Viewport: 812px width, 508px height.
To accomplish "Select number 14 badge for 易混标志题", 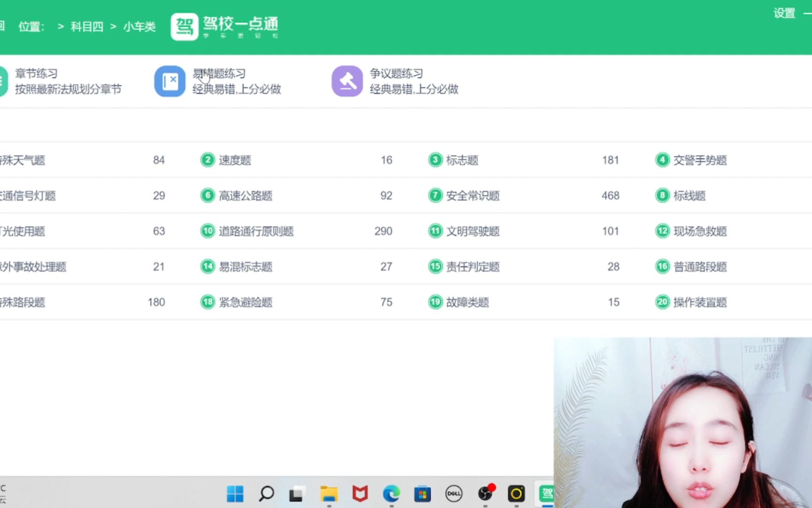I will click(208, 267).
